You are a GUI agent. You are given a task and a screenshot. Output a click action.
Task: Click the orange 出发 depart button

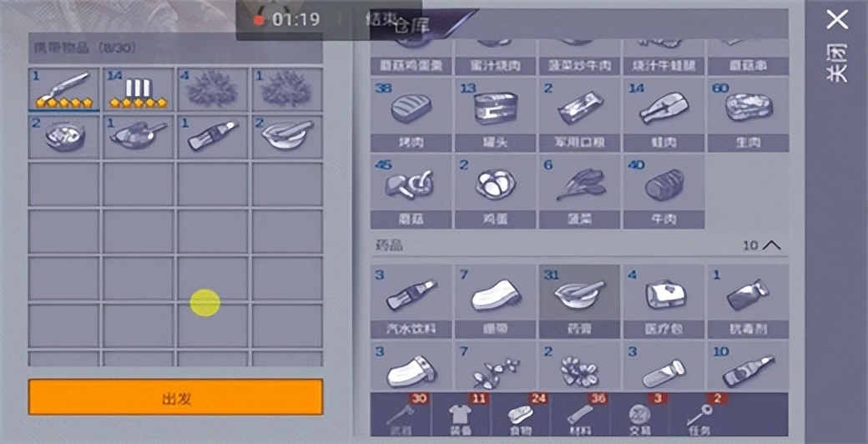[175, 397]
